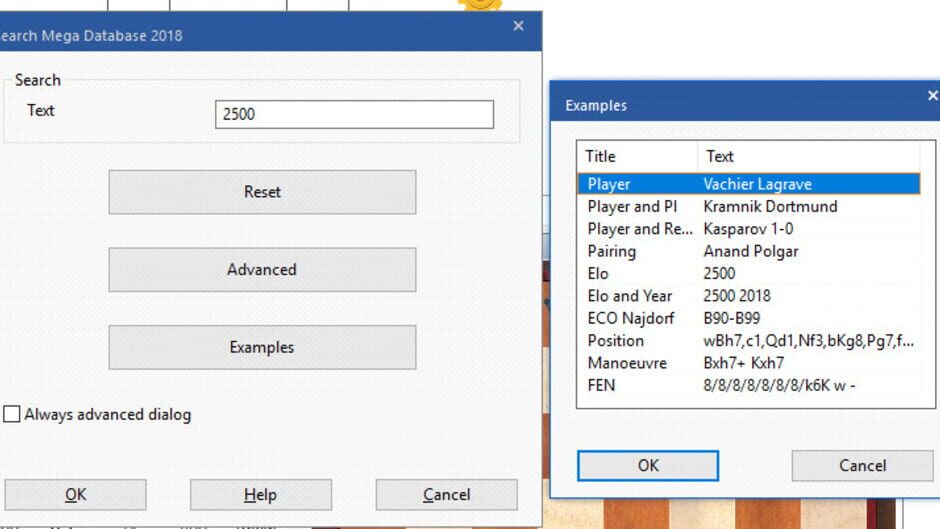Enable the Always advanced dialog checkbox
This screenshot has height=529, width=940.
pyautogui.click(x=11, y=414)
